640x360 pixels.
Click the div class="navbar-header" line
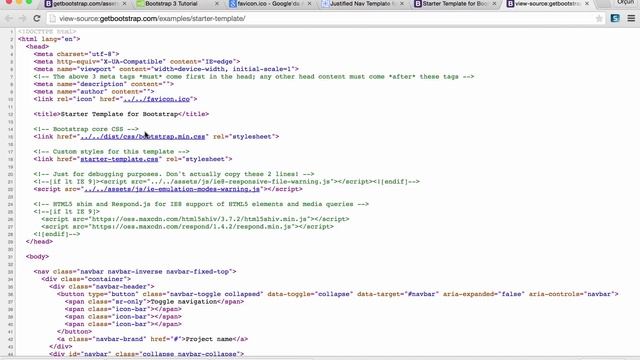click(x=102, y=287)
